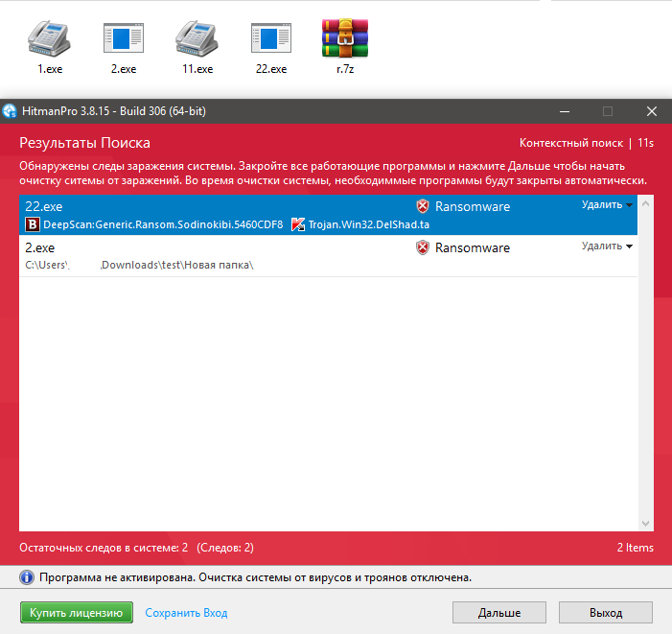This screenshot has width=672, height=634.
Task: Select the 2.exe file icon
Action: (124, 38)
